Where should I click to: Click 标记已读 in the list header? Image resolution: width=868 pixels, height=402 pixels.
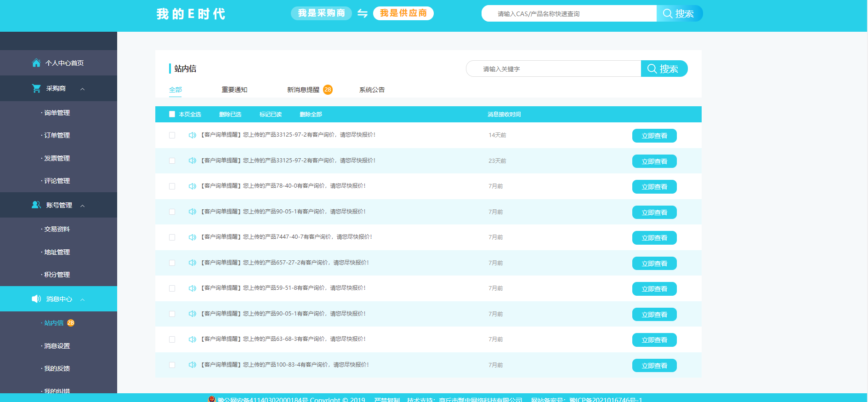coord(271,115)
